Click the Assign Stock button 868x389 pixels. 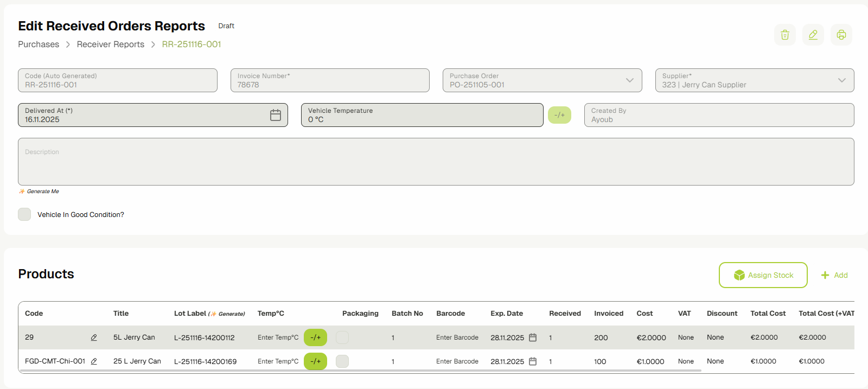(x=763, y=275)
